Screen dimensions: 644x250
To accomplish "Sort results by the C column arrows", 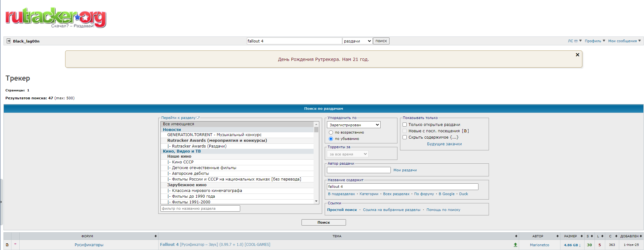I will point(616,236).
